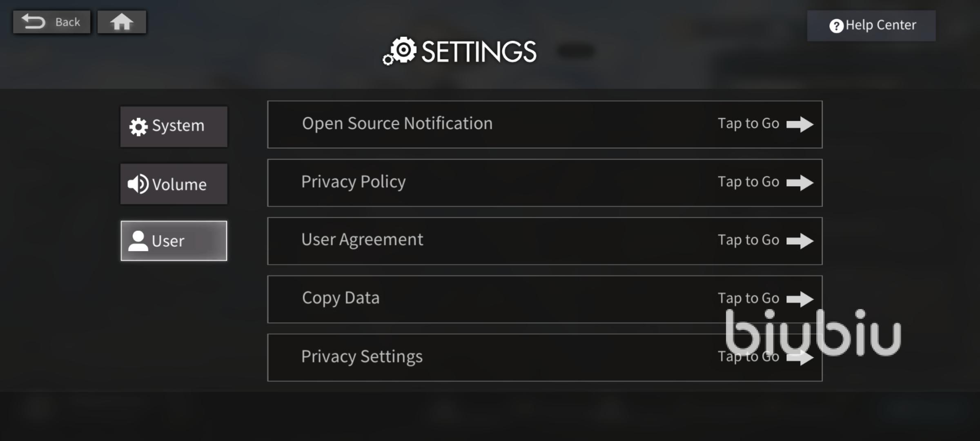980x441 pixels.
Task: Click the arrow in User Agreement row
Action: pos(800,241)
